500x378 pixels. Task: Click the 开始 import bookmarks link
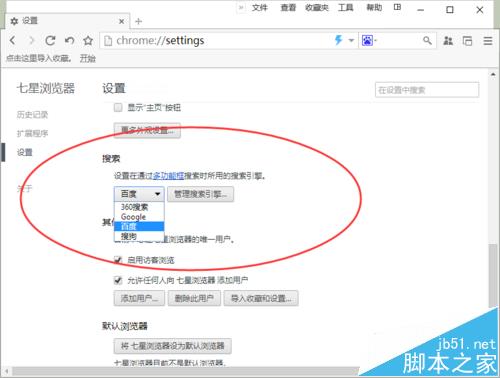click(x=88, y=59)
